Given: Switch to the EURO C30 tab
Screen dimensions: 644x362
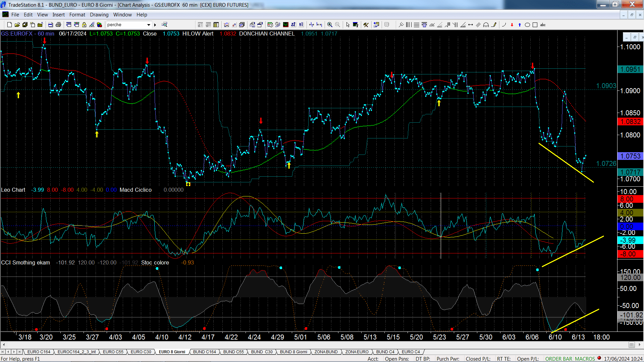Looking at the screenshot, I should point(141,352).
